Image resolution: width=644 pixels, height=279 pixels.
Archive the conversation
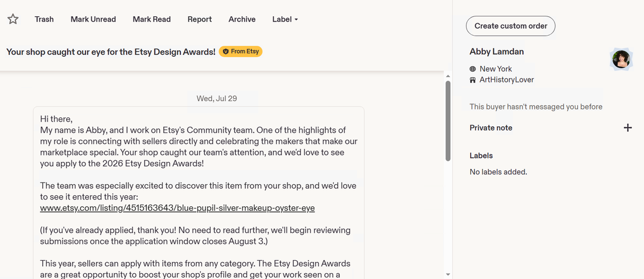pos(242,19)
